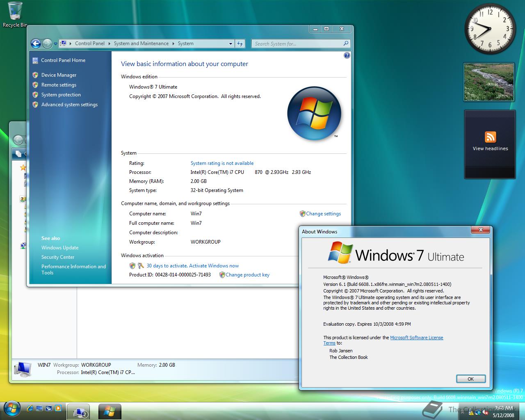The image size is (525, 420).
Task: Open Advanced system settings link
Action: tap(69, 105)
